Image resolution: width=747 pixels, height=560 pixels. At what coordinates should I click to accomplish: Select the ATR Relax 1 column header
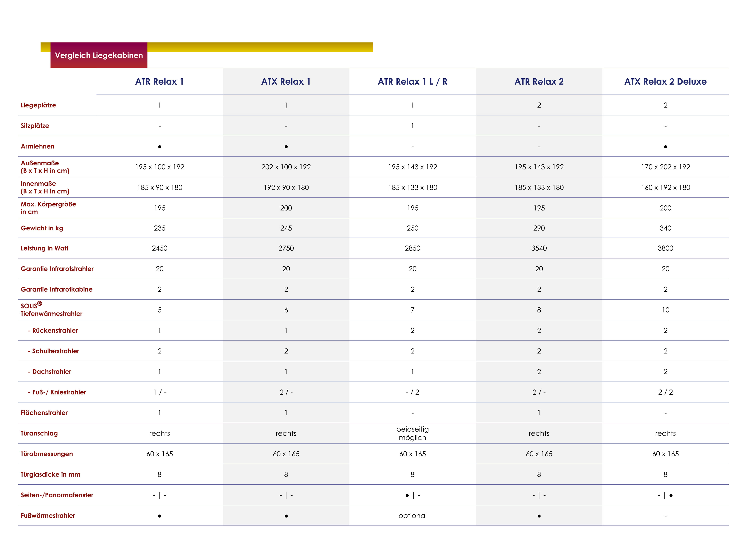tap(159, 82)
